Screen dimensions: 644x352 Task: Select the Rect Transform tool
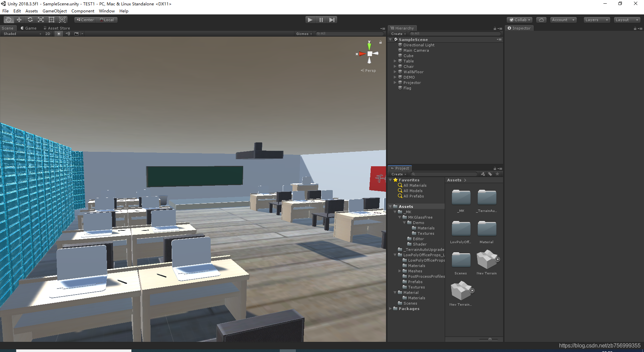[51, 20]
